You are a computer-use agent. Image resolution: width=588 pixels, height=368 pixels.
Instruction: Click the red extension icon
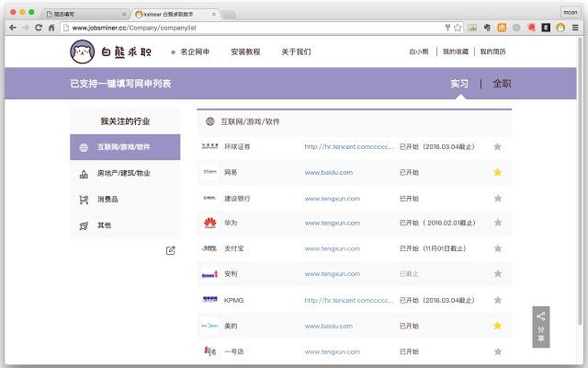click(531, 28)
